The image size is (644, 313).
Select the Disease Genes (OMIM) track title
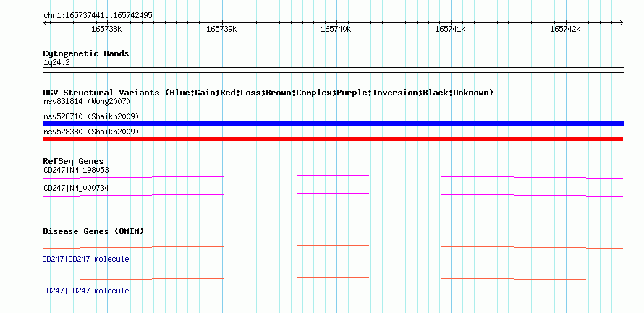pyautogui.click(x=93, y=231)
